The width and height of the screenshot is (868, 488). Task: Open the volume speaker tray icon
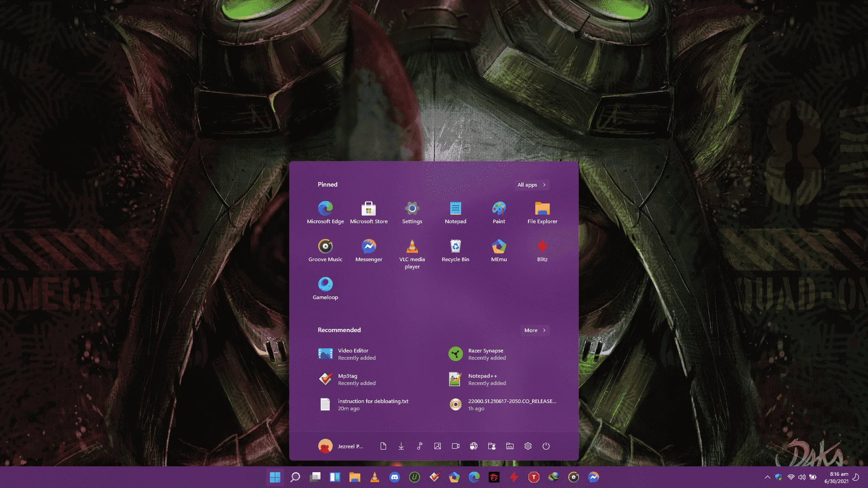802,477
